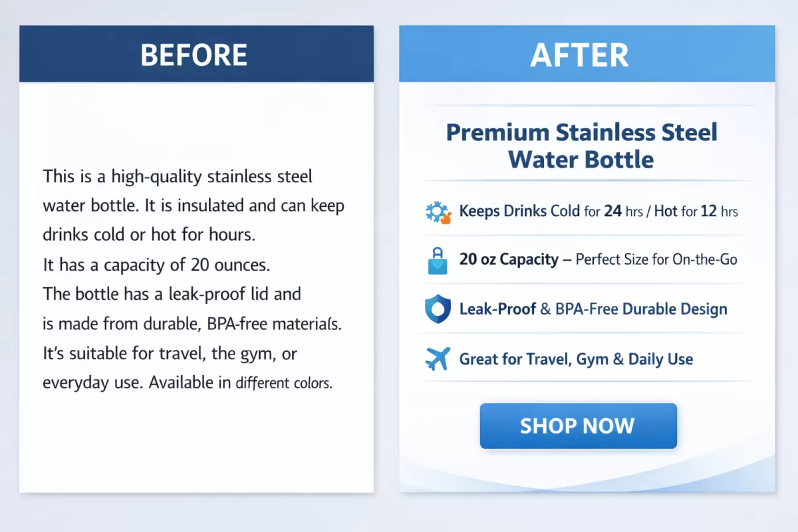The height and width of the screenshot is (532, 798).
Task: Click the AFTER header banner
Action: click(587, 55)
